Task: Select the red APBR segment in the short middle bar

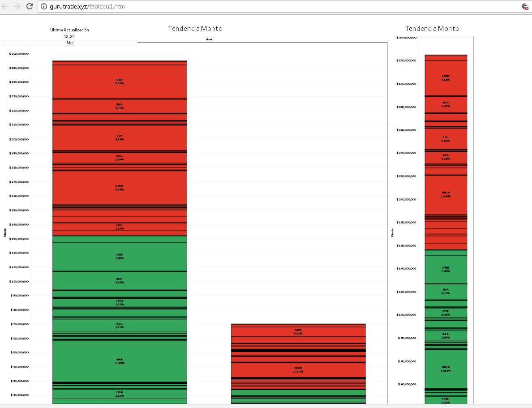Action: coord(299,331)
